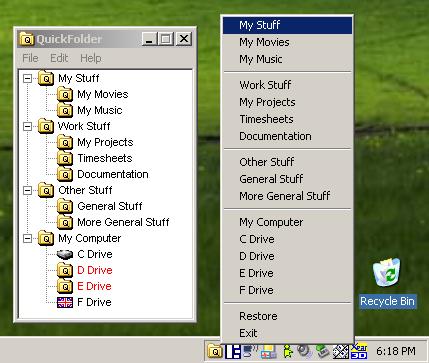429x363 pixels.
Task: Choose My Movies in the popup menu
Action: pyautogui.click(x=287, y=42)
